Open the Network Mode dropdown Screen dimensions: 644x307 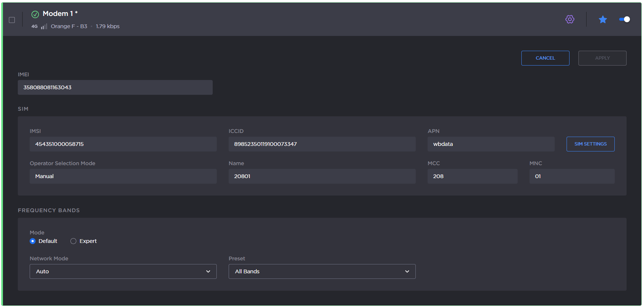[123, 271]
